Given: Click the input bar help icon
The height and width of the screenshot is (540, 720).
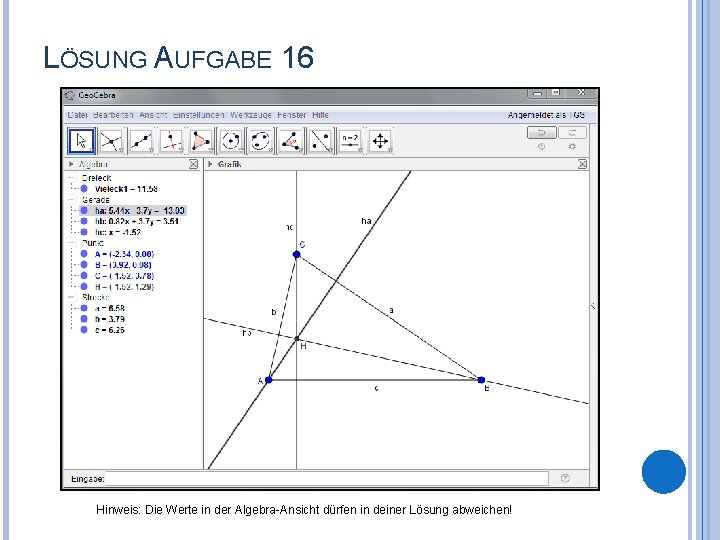Looking at the screenshot, I should 565,478.
